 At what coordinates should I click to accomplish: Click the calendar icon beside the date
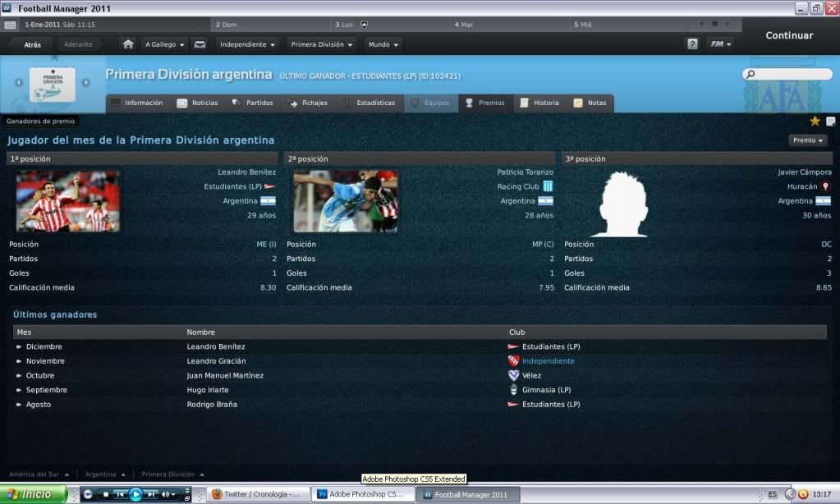pyautogui.click(x=10, y=25)
